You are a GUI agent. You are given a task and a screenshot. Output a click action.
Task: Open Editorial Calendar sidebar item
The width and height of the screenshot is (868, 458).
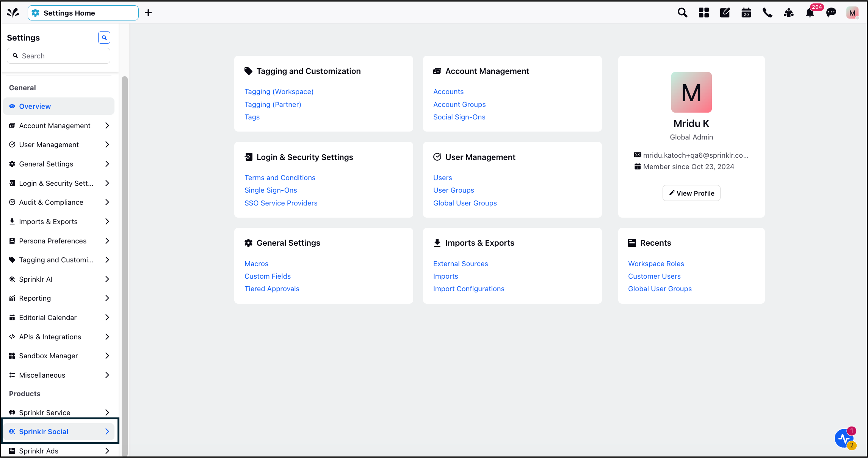(x=59, y=317)
